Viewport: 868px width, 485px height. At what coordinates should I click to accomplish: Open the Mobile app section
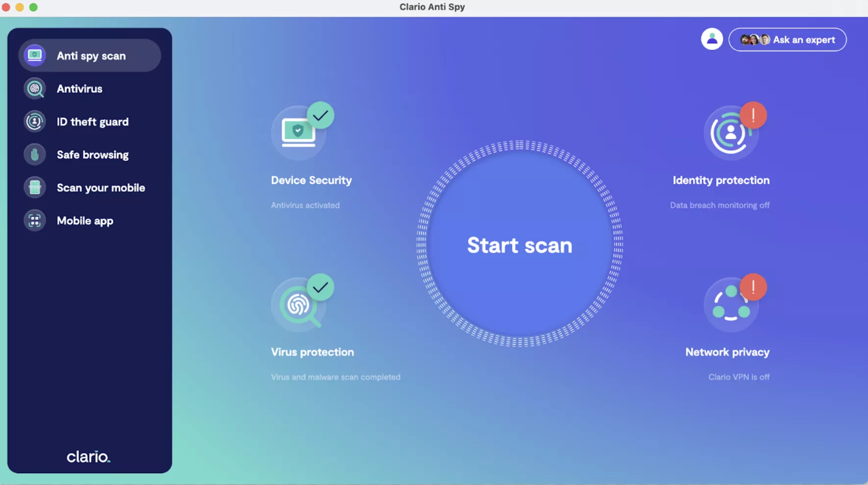coord(90,220)
